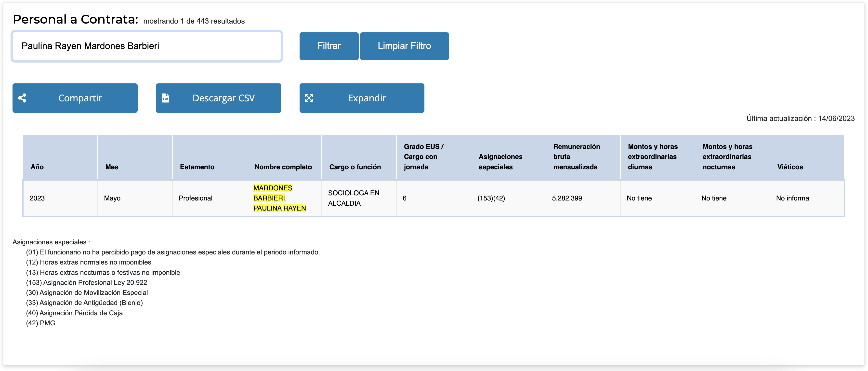868x371 pixels.
Task: Click legend (153) Asignación Profesional Ley 20.922
Action: pyautogui.click(x=87, y=282)
